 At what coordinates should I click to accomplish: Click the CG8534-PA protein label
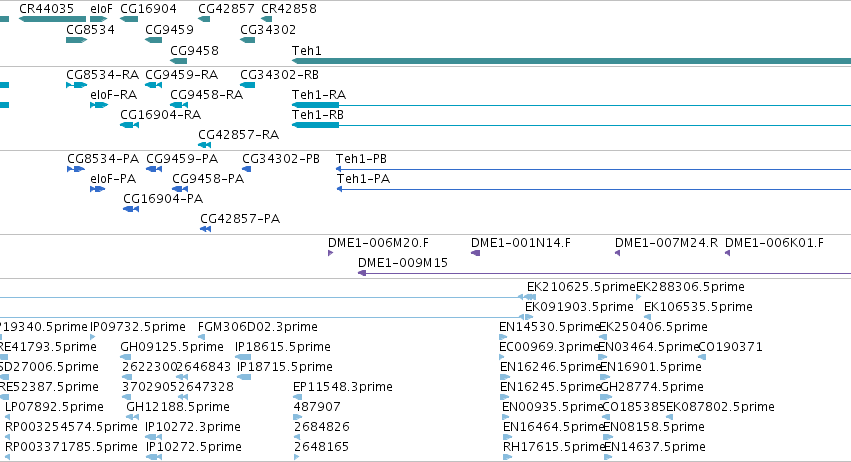pyautogui.click(x=103, y=159)
